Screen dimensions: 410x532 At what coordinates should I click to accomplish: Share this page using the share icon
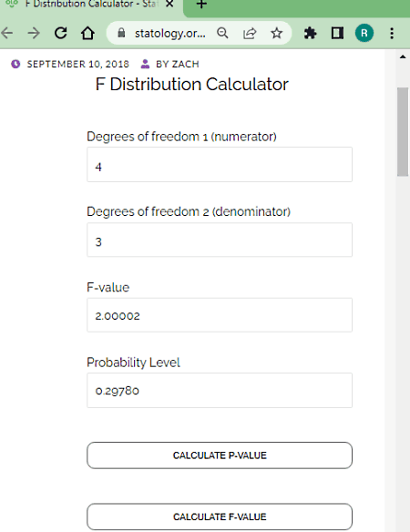[x=250, y=33]
